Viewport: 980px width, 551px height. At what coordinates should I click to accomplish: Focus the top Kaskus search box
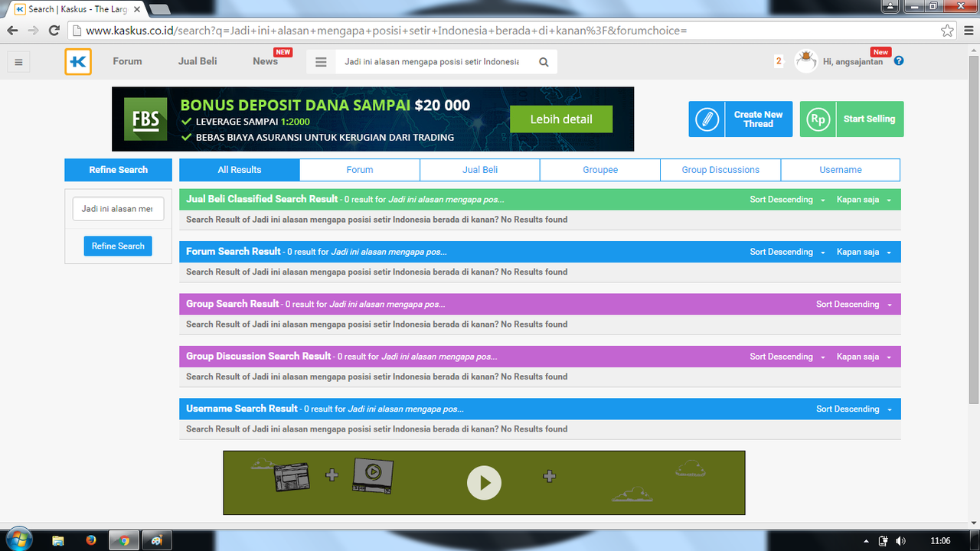point(433,62)
